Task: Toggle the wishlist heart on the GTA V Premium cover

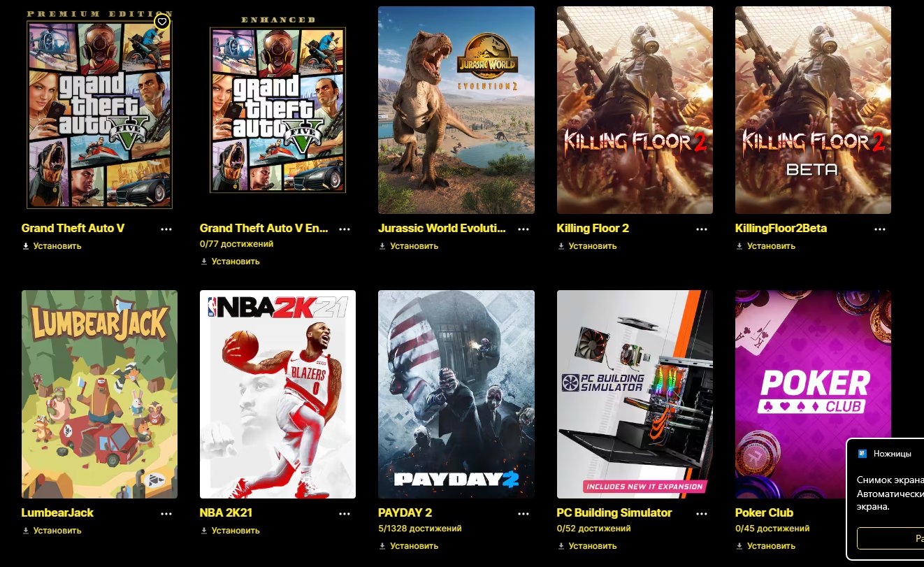Action: pyautogui.click(x=161, y=22)
